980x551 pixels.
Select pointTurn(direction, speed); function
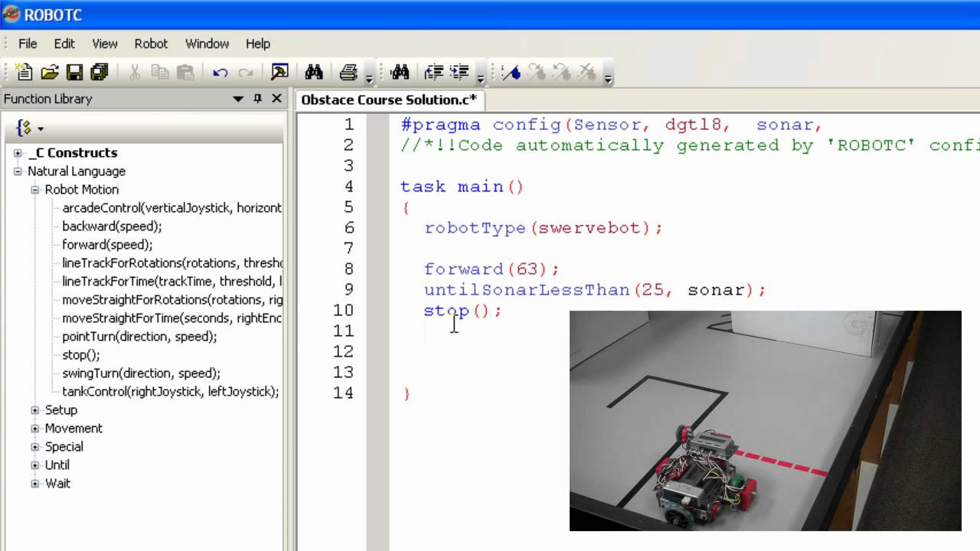click(x=139, y=337)
